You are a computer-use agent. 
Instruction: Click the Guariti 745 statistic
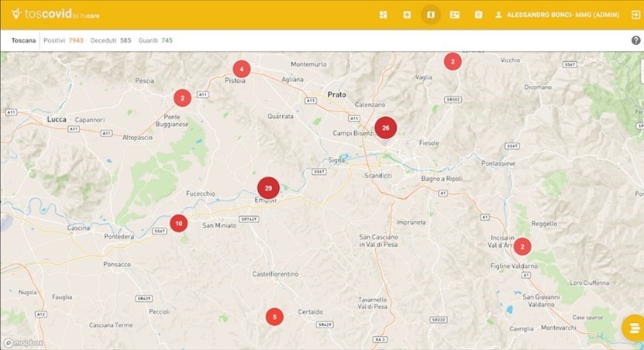tap(155, 40)
